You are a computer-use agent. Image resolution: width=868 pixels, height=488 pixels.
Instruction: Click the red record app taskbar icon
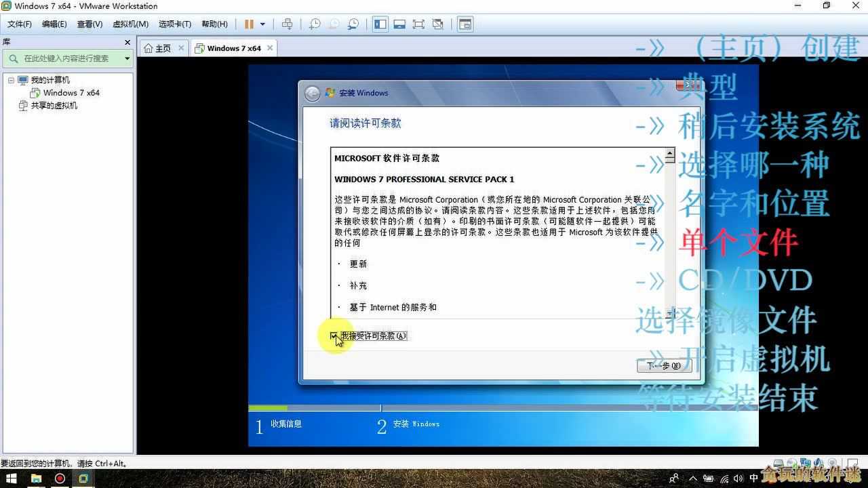[60, 479]
